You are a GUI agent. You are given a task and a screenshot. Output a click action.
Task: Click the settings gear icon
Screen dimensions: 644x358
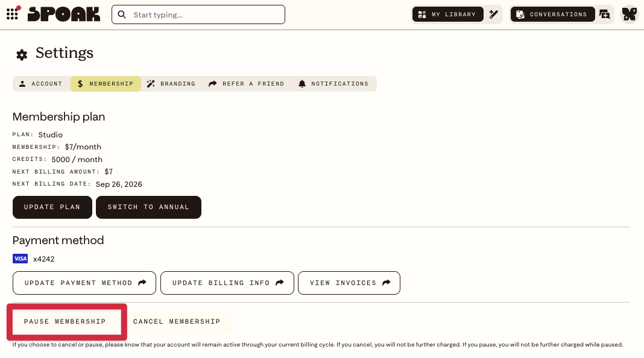[22, 55]
